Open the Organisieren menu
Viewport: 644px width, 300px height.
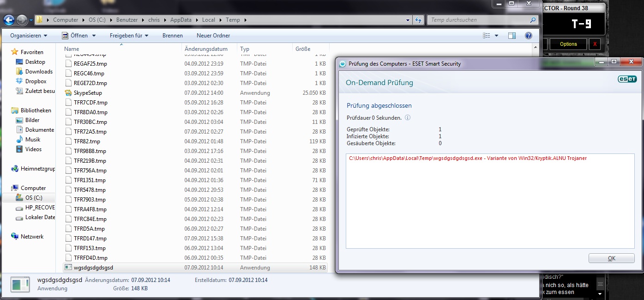coord(29,36)
